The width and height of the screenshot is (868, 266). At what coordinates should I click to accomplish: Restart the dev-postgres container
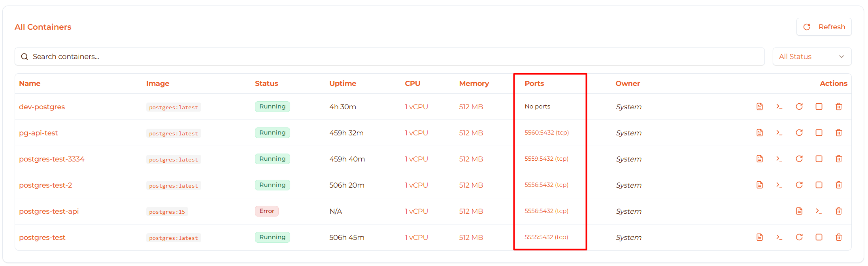(x=799, y=106)
